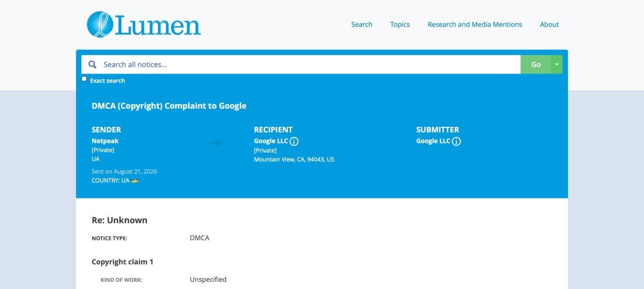644x289 pixels.
Task: Open the About navigation link
Action: [549, 24]
